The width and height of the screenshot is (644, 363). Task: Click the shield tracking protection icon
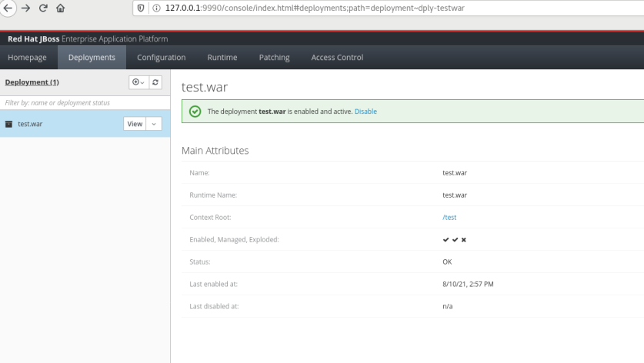click(x=141, y=8)
